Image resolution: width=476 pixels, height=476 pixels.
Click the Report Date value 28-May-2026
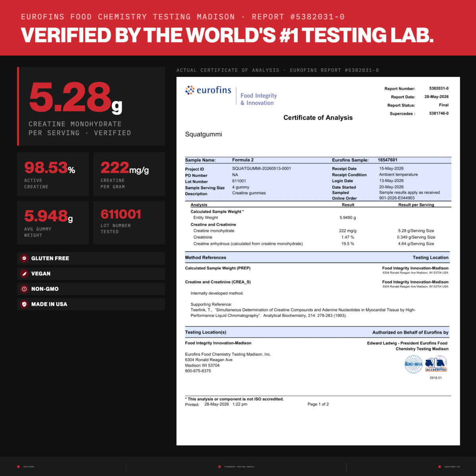click(x=436, y=97)
